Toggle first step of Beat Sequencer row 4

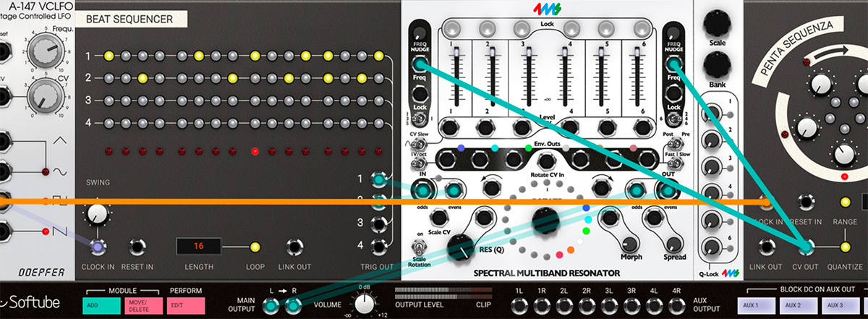pos(109,123)
